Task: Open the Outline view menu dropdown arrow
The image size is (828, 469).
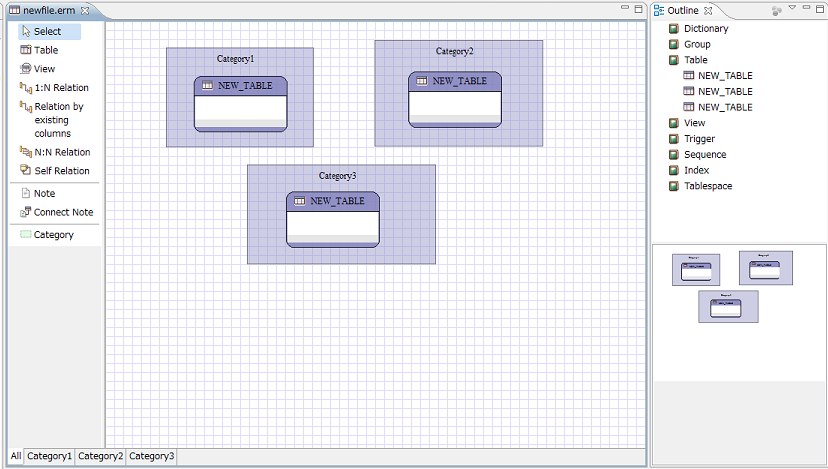Action: click(x=791, y=9)
